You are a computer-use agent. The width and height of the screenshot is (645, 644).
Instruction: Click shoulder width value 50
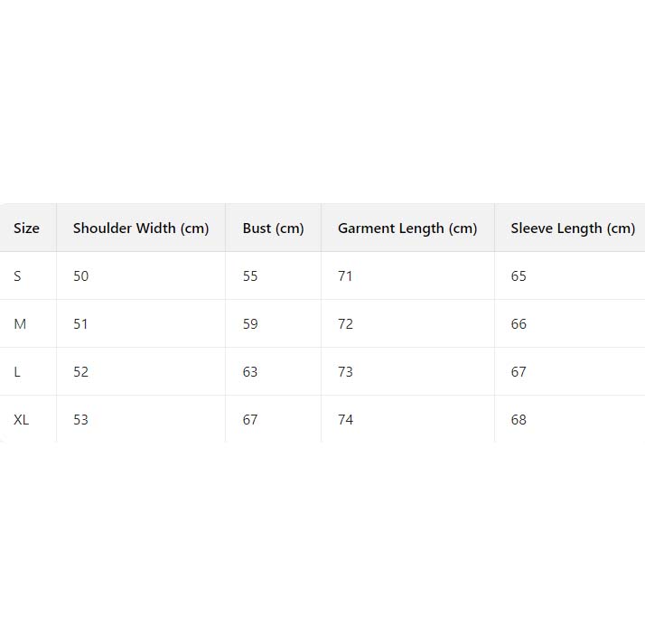point(81,276)
